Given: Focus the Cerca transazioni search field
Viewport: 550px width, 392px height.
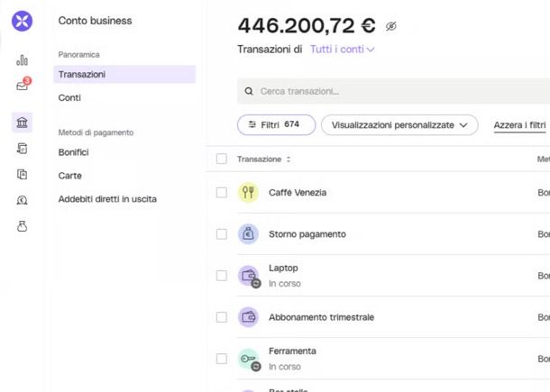Looking at the screenshot, I should tap(393, 91).
